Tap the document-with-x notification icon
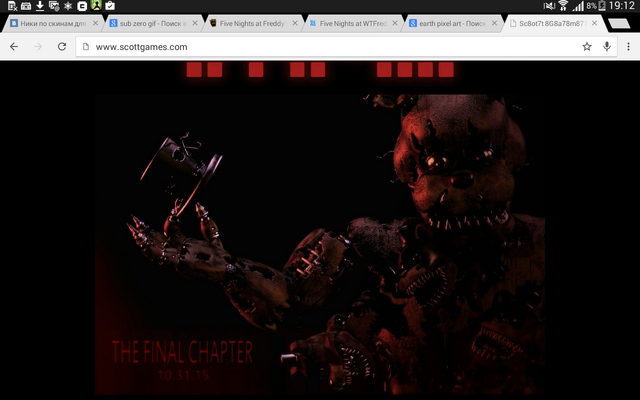Image resolution: width=640 pixels, height=400 pixels. coord(12,6)
